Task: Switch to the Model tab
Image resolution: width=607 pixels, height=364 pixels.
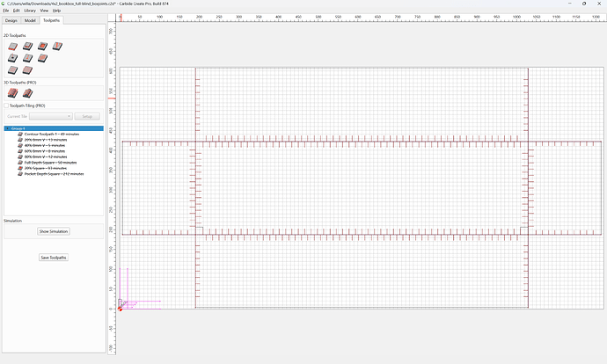Action: pyautogui.click(x=30, y=20)
